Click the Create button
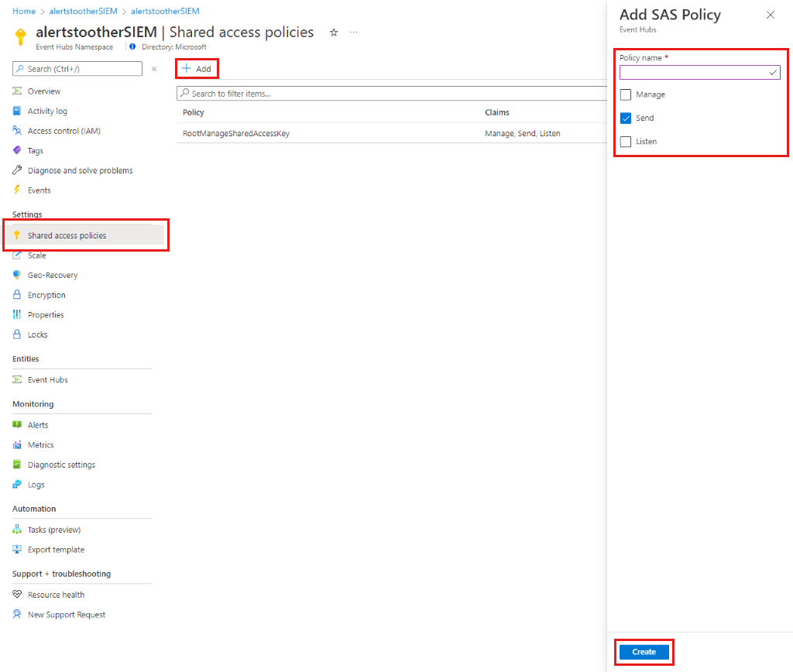This screenshot has height=672, width=793. (644, 652)
